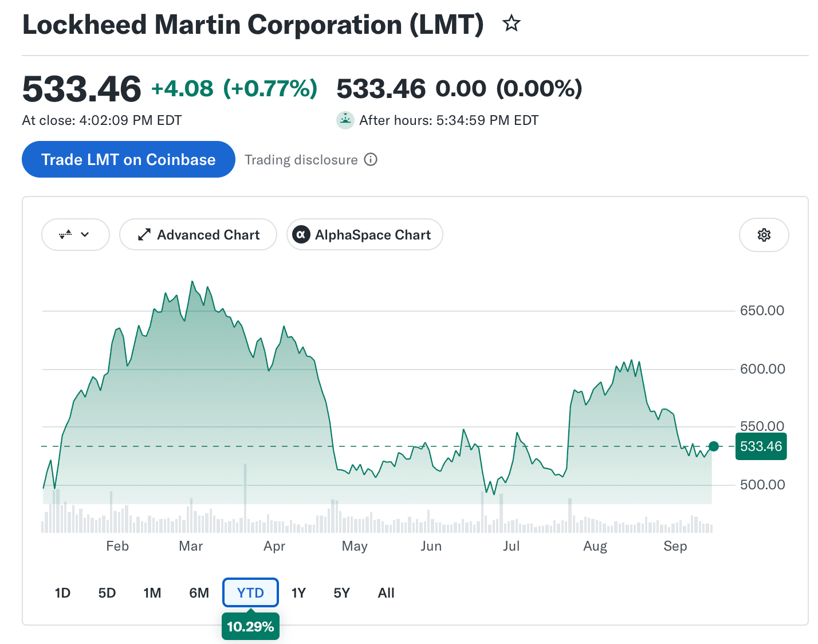This screenshot has width=818, height=644.
Task: Click the Jun label on time axis
Action: click(x=431, y=546)
